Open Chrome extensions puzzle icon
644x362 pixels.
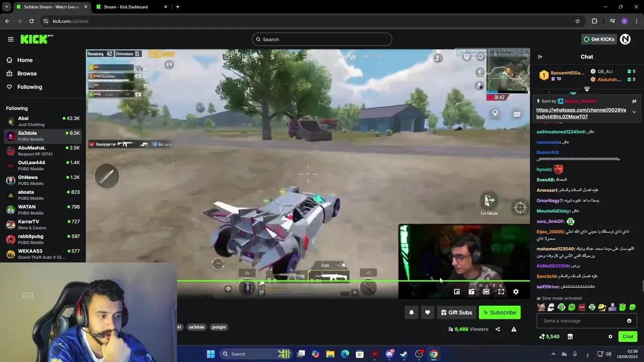(x=595, y=21)
